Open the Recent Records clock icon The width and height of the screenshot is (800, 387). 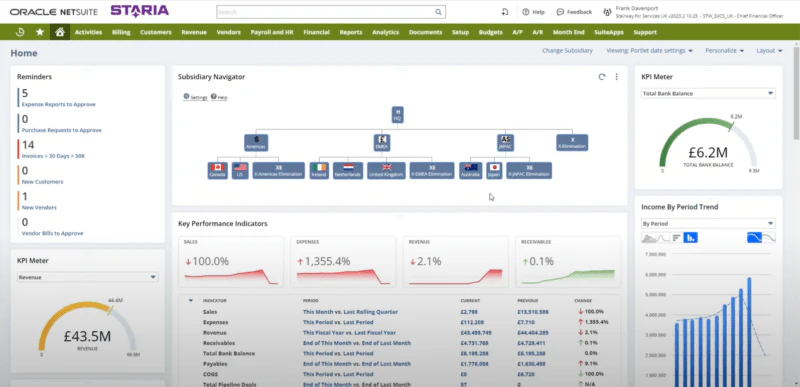coord(20,32)
